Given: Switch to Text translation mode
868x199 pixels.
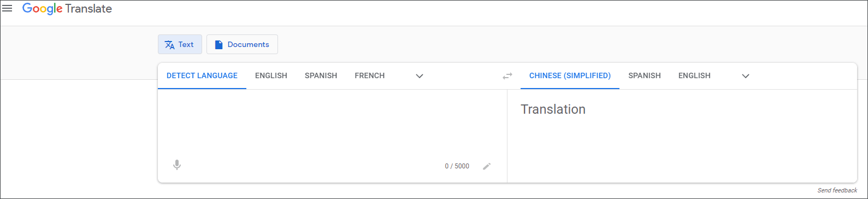Looking at the screenshot, I should click(x=180, y=45).
